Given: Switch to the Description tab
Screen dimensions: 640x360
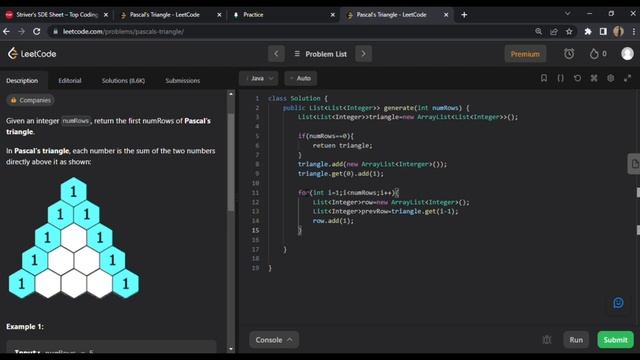Looking at the screenshot, I should point(22,80).
